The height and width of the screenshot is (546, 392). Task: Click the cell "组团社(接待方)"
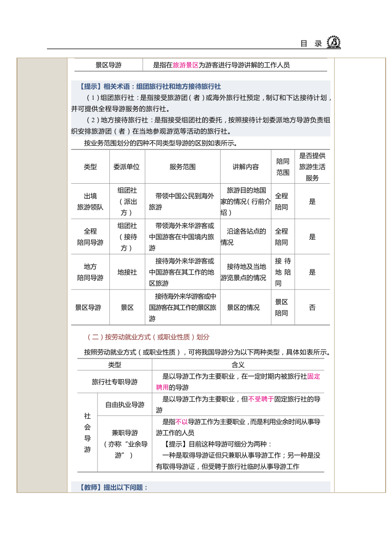127,237
